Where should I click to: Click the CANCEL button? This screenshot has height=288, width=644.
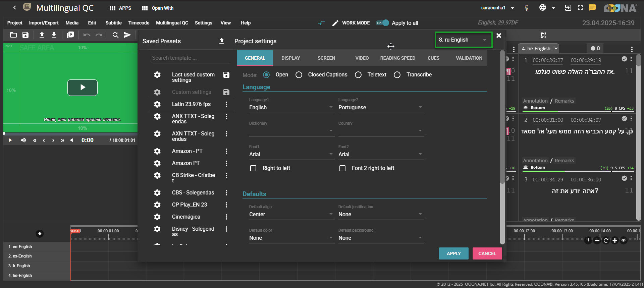pyautogui.click(x=487, y=253)
